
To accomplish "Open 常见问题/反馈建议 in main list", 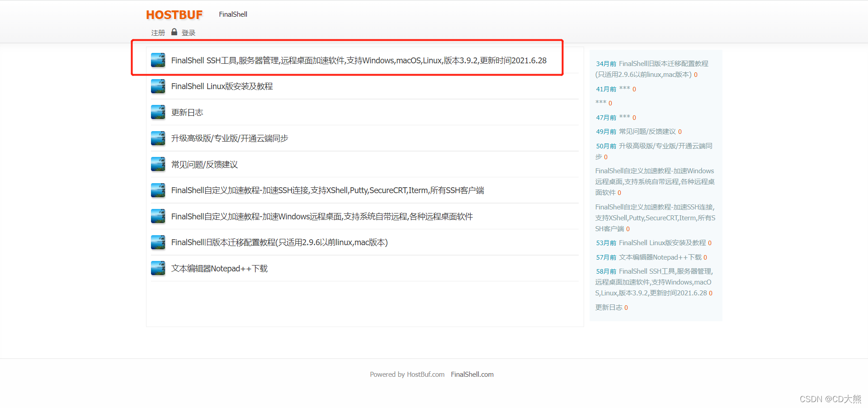I will click(204, 165).
